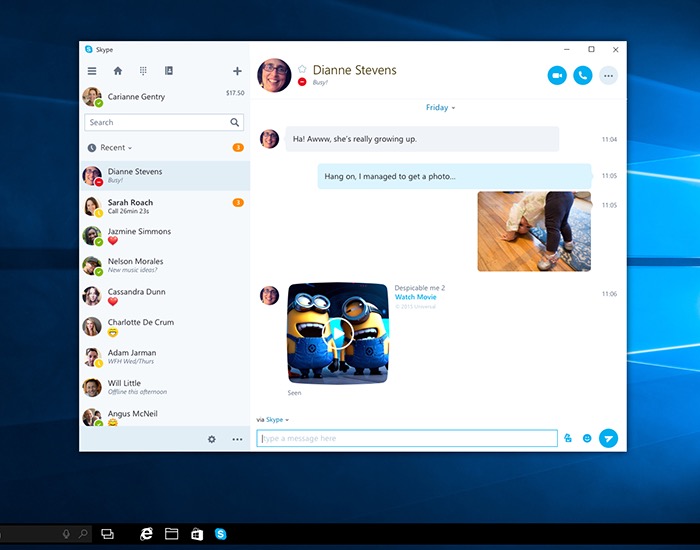This screenshot has width=700, height=550.
Task: Click the Watch Movie link
Action: click(415, 297)
